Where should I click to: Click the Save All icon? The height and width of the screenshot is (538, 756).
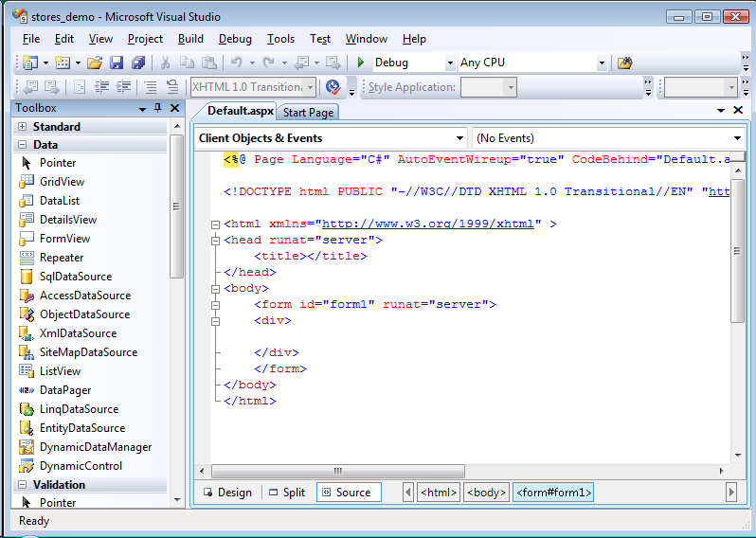[138, 63]
